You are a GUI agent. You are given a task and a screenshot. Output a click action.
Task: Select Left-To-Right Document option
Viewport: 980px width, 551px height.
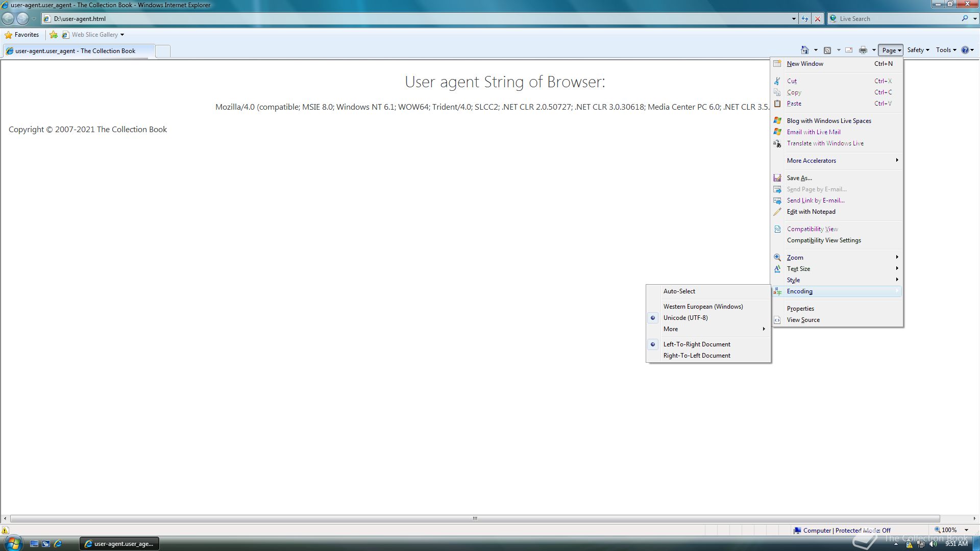tap(708, 344)
